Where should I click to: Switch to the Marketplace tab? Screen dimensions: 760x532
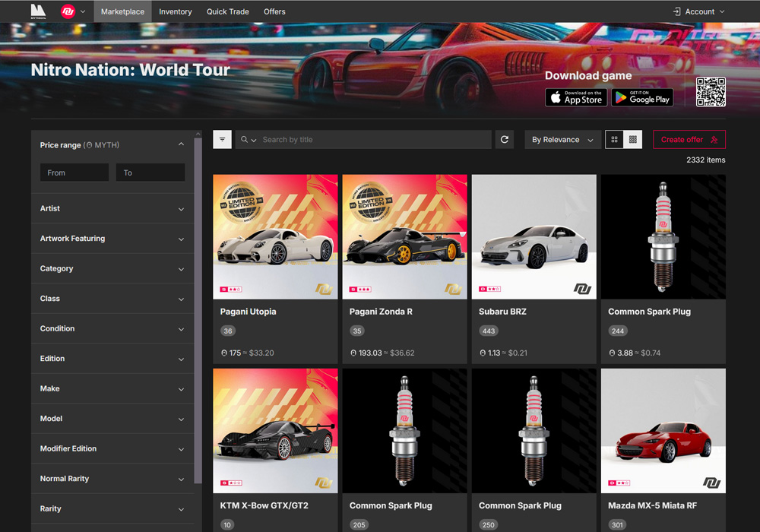tap(122, 11)
